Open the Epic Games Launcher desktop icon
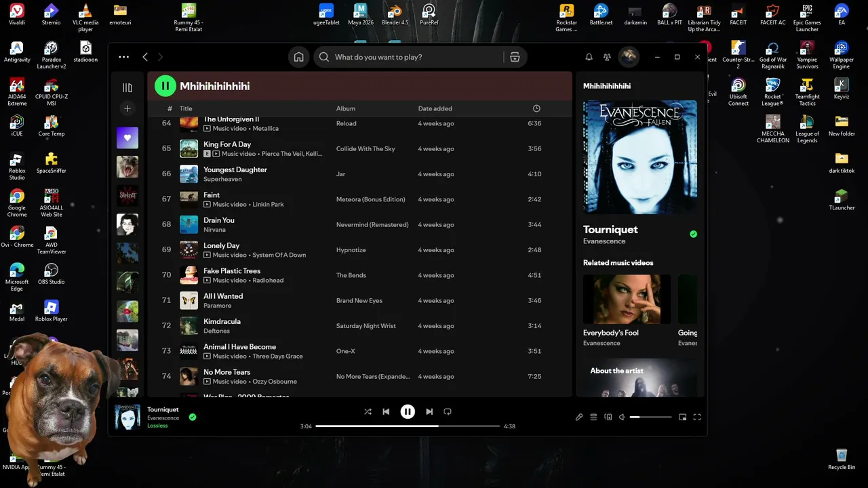868x488 pixels. [807, 18]
